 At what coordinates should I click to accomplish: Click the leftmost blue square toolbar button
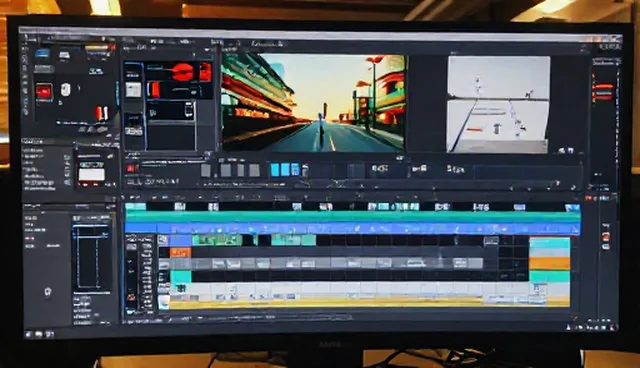click(275, 170)
